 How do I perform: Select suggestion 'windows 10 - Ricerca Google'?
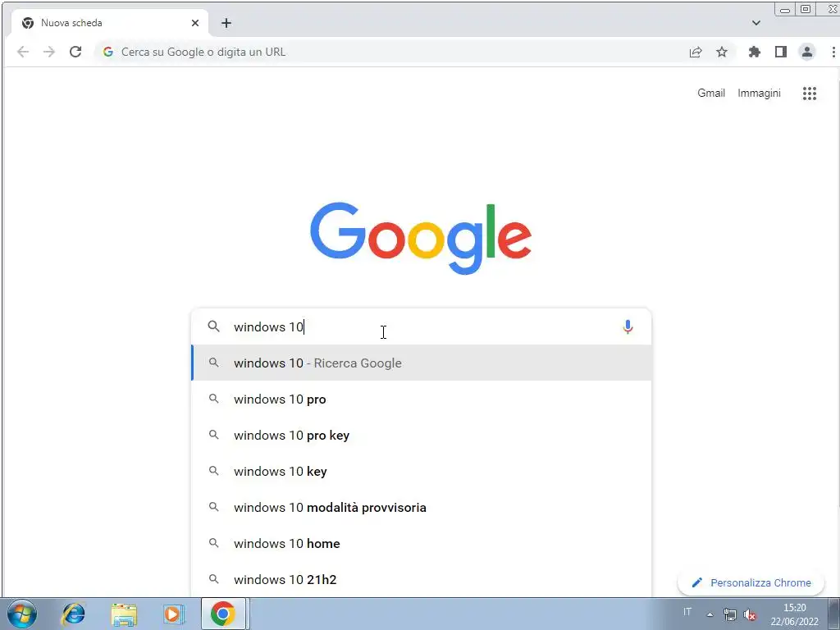point(422,363)
